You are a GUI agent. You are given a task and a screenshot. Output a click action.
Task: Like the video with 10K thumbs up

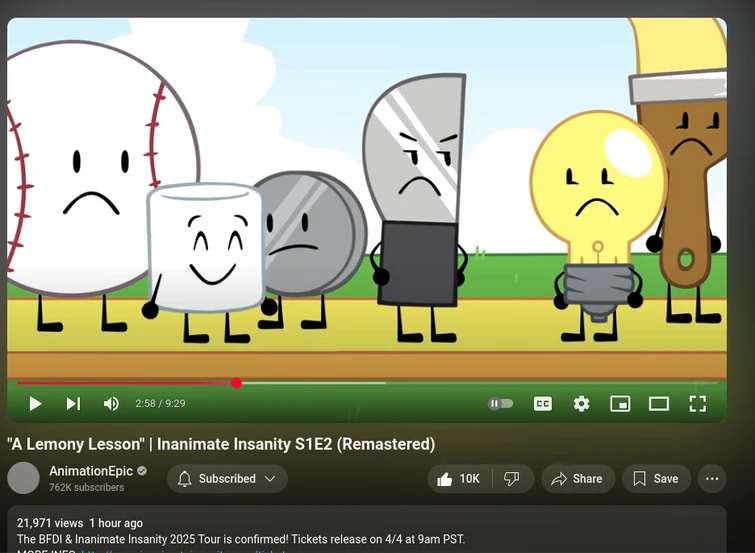[459, 479]
